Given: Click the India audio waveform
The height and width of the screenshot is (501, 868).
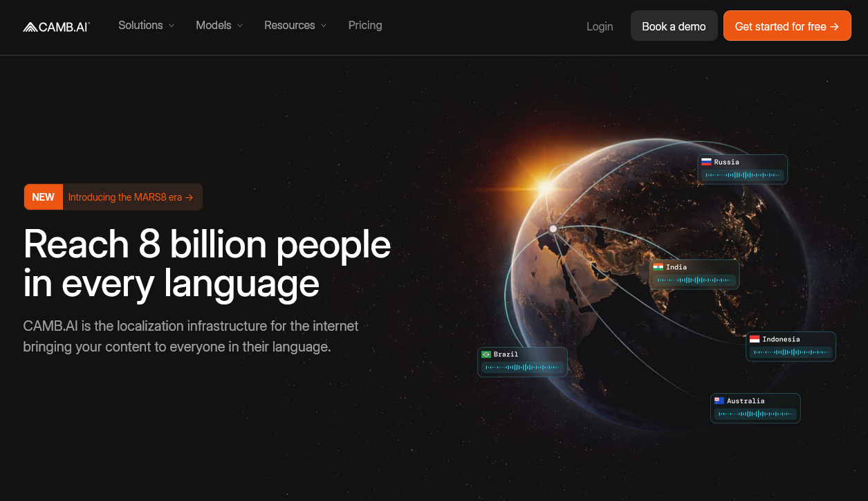Looking at the screenshot, I should (695, 280).
